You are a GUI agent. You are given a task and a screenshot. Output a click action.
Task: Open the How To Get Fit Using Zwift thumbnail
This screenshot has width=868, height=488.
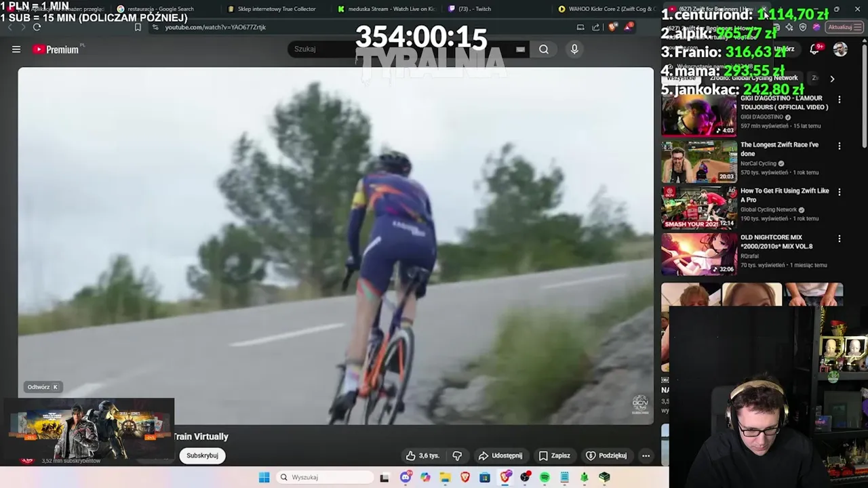click(x=699, y=208)
